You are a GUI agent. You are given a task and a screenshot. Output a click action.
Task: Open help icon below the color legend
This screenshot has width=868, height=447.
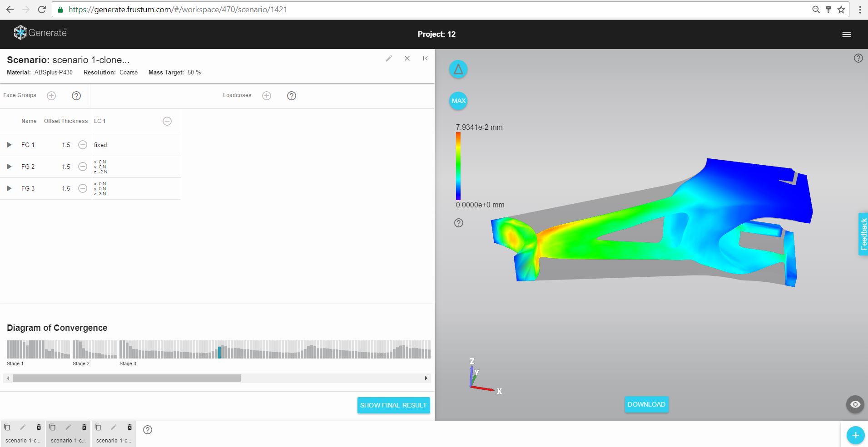(459, 223)
